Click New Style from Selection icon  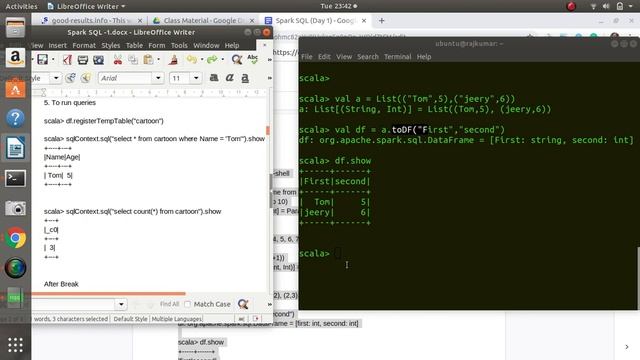[x=85, y=78]
